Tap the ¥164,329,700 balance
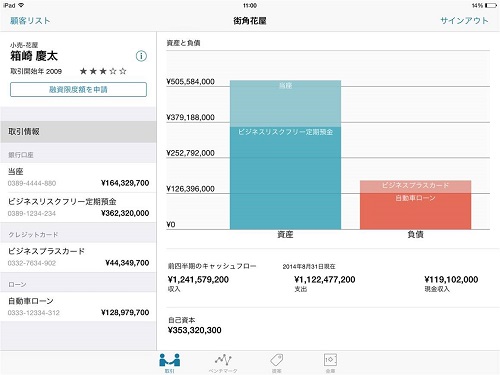This screenshot has width=500, height=375. (125, 183)
